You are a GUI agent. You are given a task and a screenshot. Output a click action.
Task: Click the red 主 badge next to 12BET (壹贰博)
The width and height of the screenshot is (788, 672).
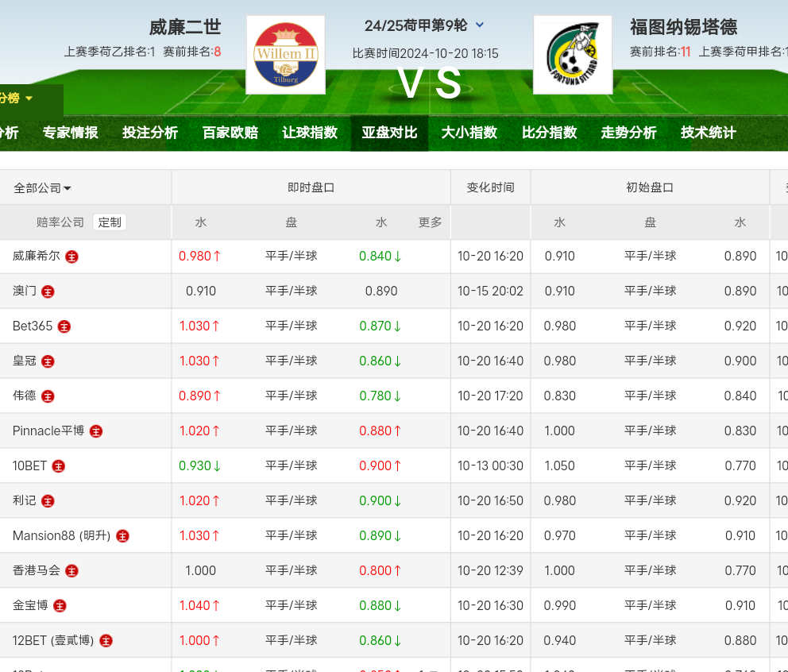[x=106, y=641]
